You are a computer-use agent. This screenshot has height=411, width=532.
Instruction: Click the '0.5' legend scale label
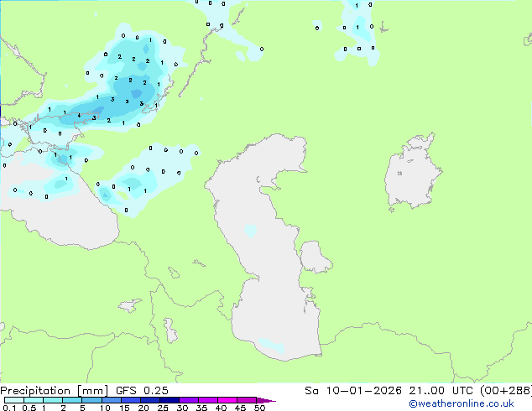[x=29, y=408]
